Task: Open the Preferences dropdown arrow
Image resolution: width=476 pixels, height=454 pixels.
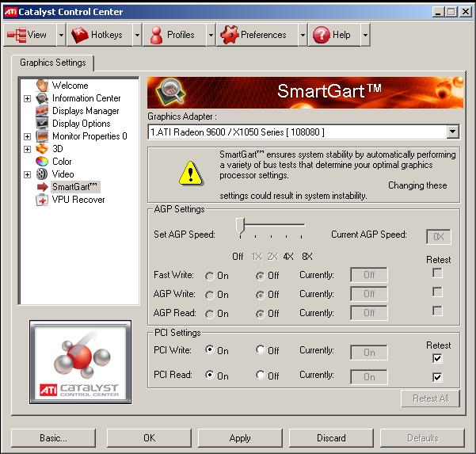Action: pyautogui.click(x=303, y=35)
